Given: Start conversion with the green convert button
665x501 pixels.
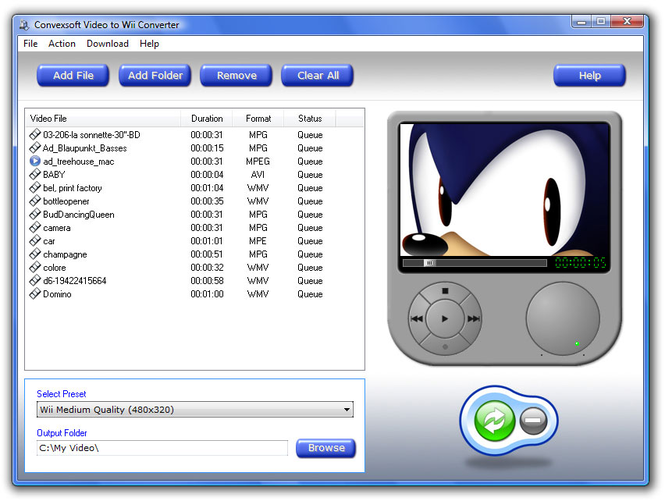Looking at the screenshot, I should 495,420.
